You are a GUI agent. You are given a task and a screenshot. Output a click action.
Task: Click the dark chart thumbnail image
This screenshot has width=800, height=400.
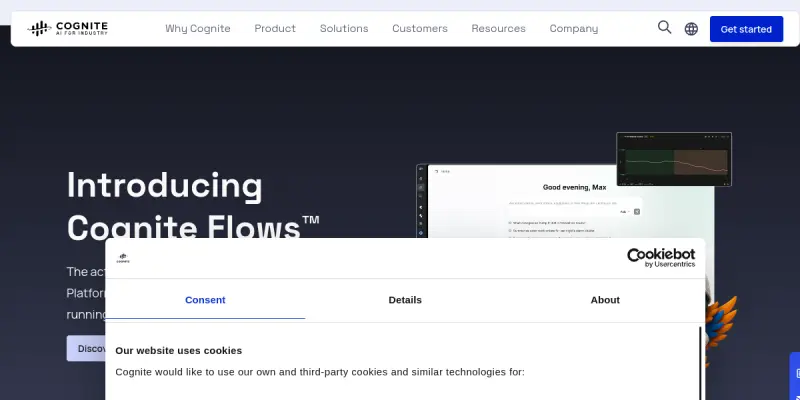[674, 159]
